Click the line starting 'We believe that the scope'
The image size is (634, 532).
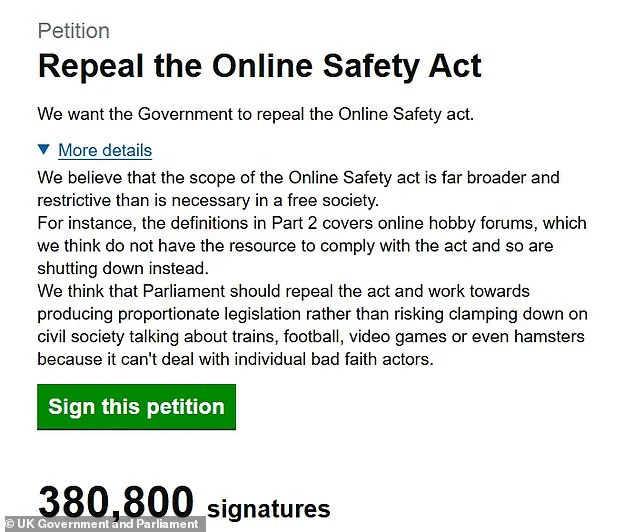click(298, 177)
